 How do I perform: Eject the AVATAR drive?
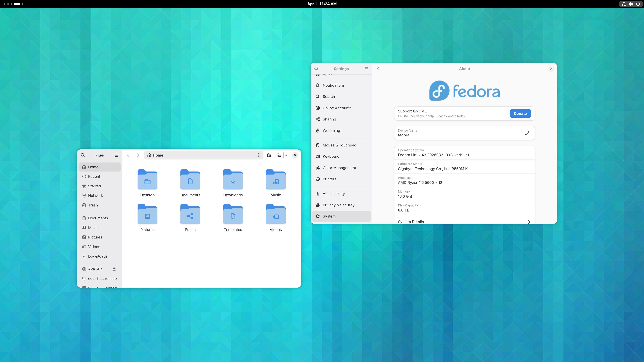(114, 269)
